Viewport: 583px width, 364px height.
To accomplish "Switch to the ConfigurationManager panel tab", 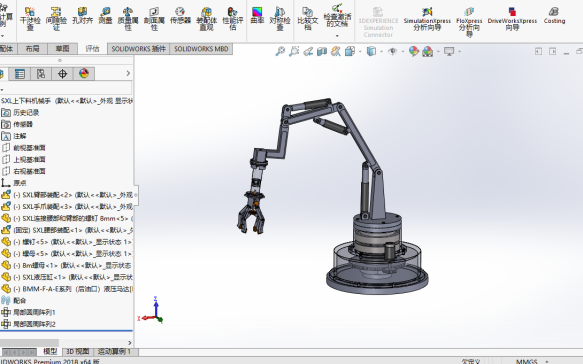I will tap(41, 74).
